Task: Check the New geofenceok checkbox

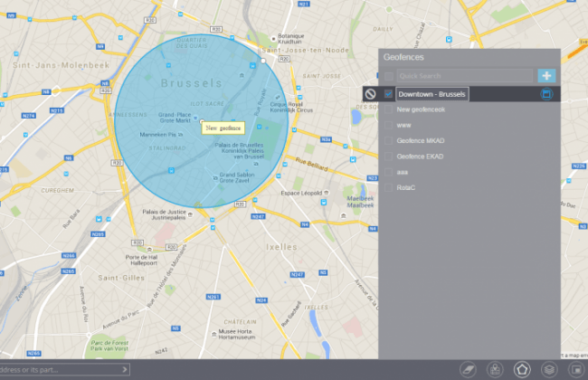Action: click(388, 109)
